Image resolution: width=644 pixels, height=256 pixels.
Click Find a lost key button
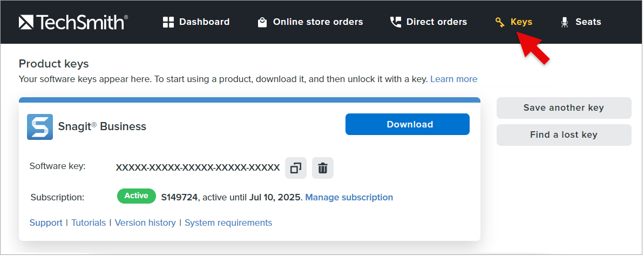[564, 135]
